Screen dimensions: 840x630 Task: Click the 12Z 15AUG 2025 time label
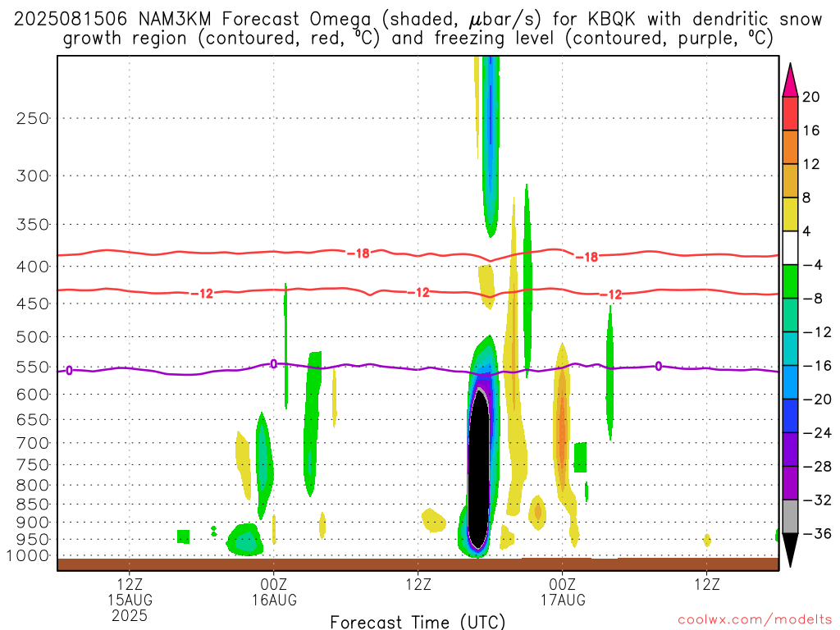(x=130, y=600)
